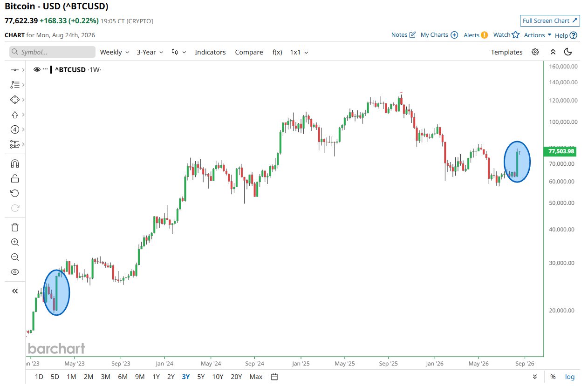Click the undo arrow icon
Screen dimensions: 588x386
[x=14, y=193]
